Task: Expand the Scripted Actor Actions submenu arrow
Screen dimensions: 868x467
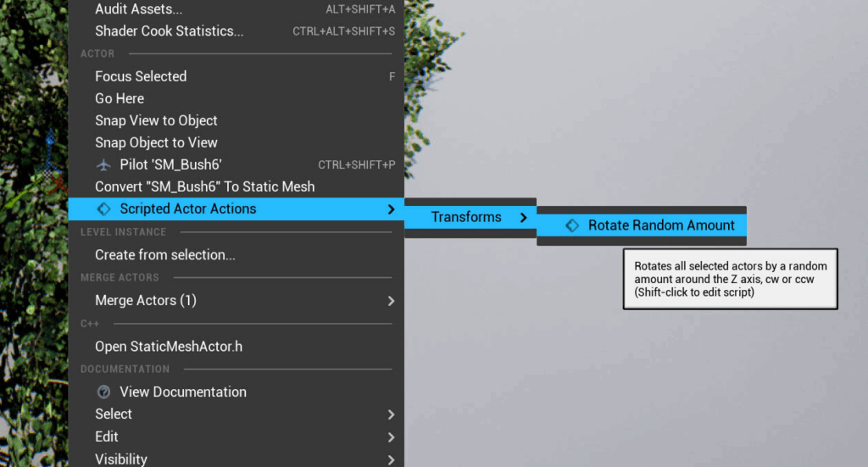Action: pos(391,209)
